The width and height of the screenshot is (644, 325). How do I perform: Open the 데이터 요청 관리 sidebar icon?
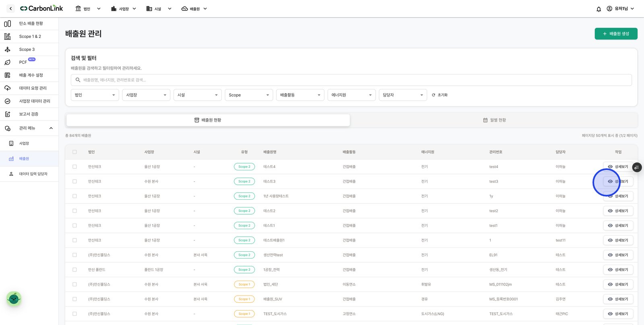click(7, 88)
